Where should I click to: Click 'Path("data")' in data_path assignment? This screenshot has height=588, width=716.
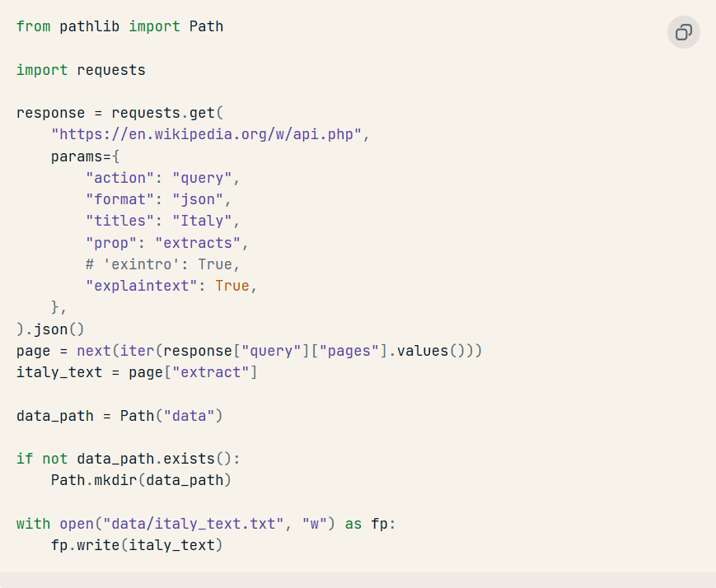tap(171, 416)
